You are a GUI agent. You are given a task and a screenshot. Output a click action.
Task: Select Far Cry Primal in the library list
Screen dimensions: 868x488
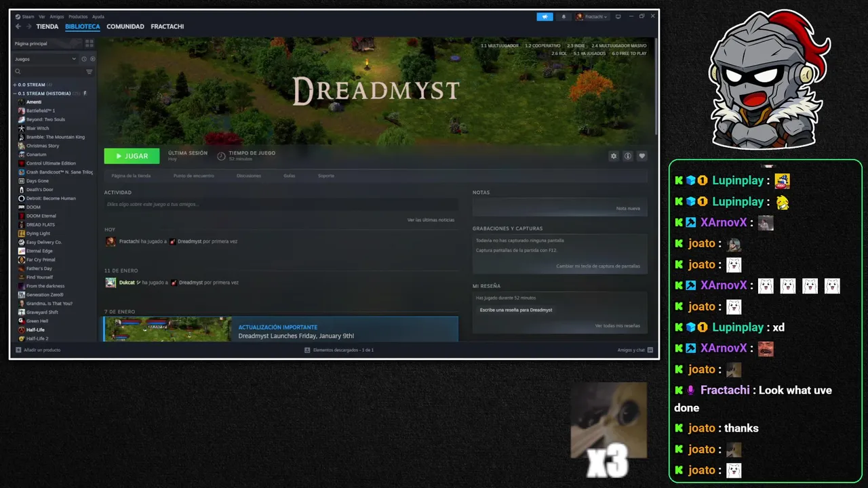coord(41,260)
